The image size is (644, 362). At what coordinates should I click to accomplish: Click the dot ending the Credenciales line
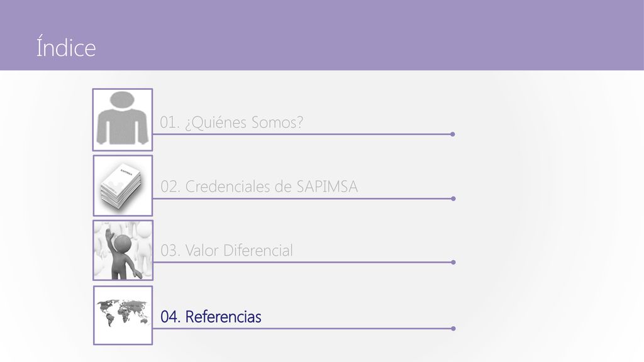tap(453, 199)
